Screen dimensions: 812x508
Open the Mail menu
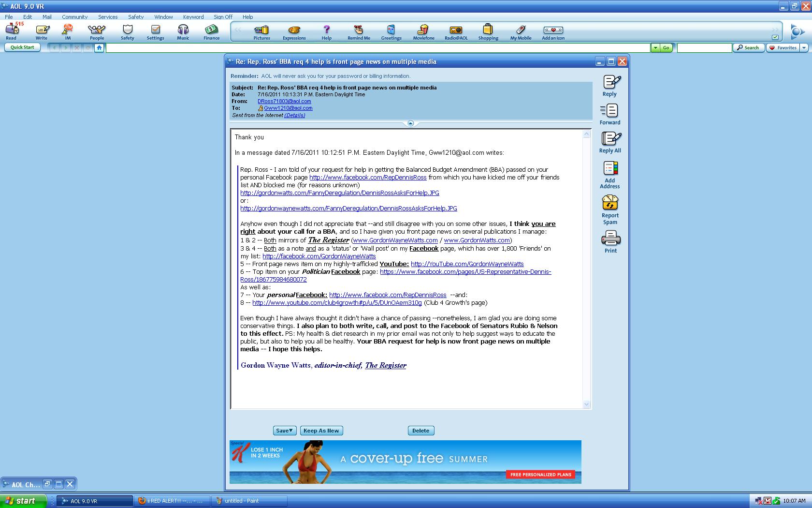coord(47,17)
